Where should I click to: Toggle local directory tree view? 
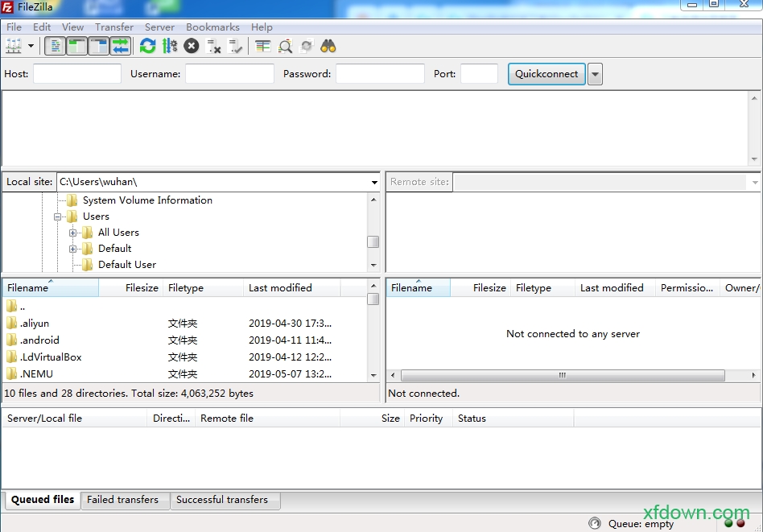(x=77, y=46)
